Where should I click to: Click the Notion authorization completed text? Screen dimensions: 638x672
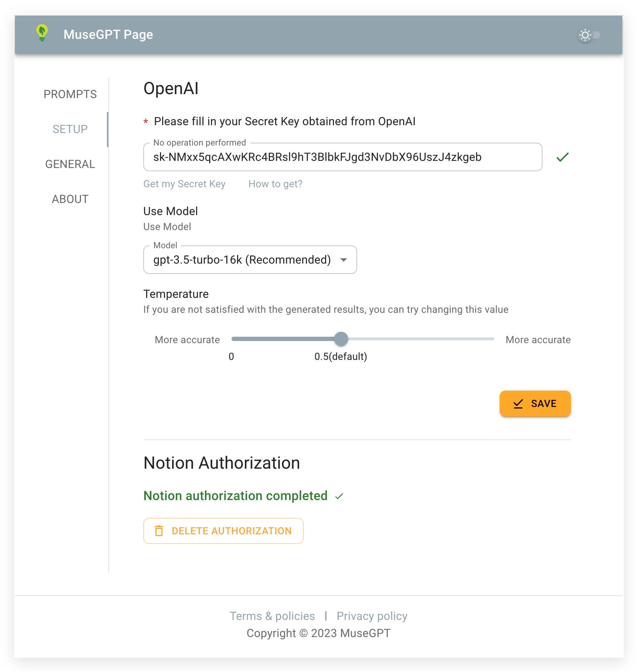point(235,496)
